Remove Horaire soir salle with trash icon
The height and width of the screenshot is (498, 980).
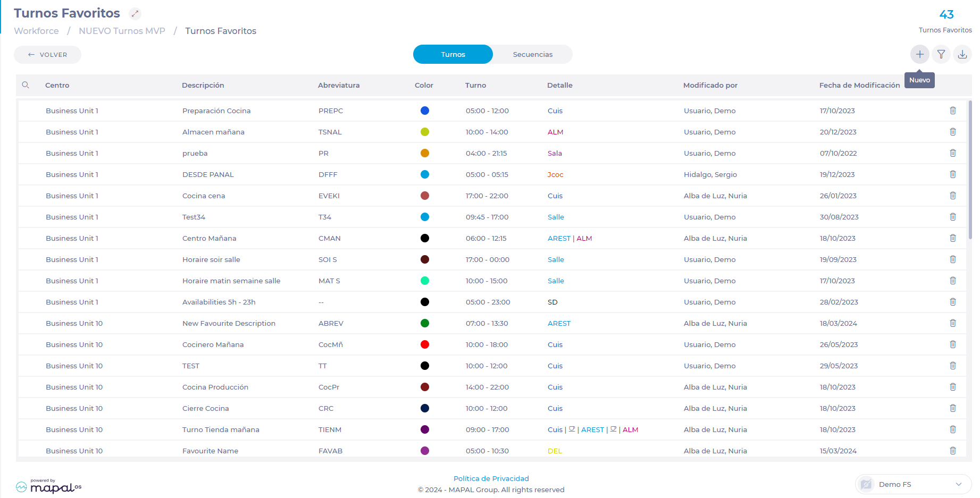coord(953,259)
